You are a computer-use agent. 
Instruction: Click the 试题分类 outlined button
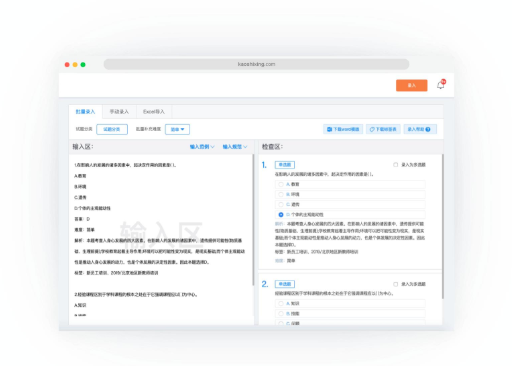(x=112, y=129)
